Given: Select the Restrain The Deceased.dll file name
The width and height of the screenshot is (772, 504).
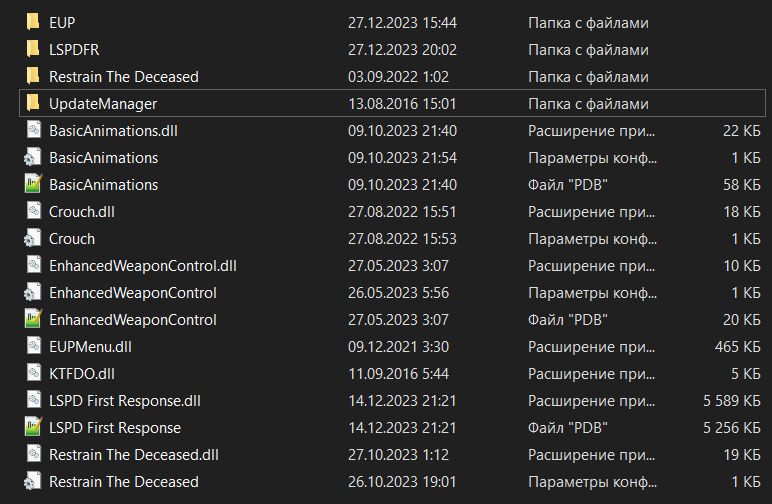Looking at the screenshot, I should tap(133, 454).
